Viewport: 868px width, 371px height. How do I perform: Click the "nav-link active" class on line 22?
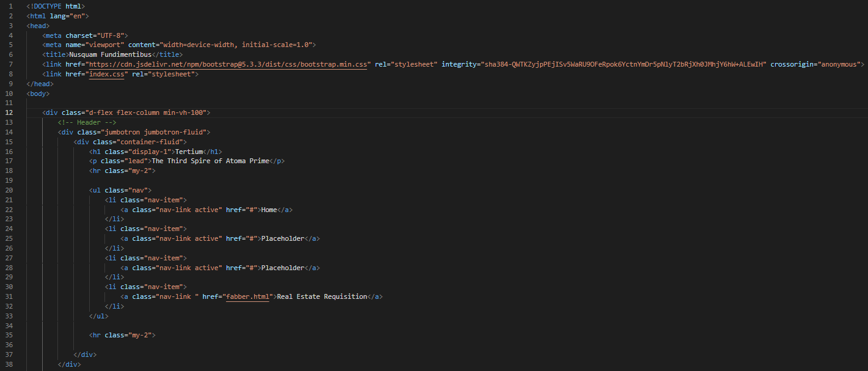click(x=188, y=210)
